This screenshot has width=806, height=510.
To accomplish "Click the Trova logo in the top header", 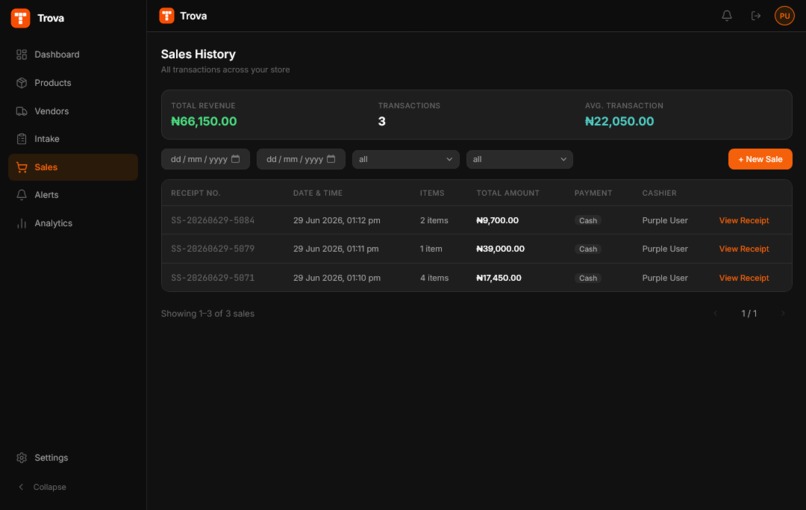I will [x=167, y=16].
